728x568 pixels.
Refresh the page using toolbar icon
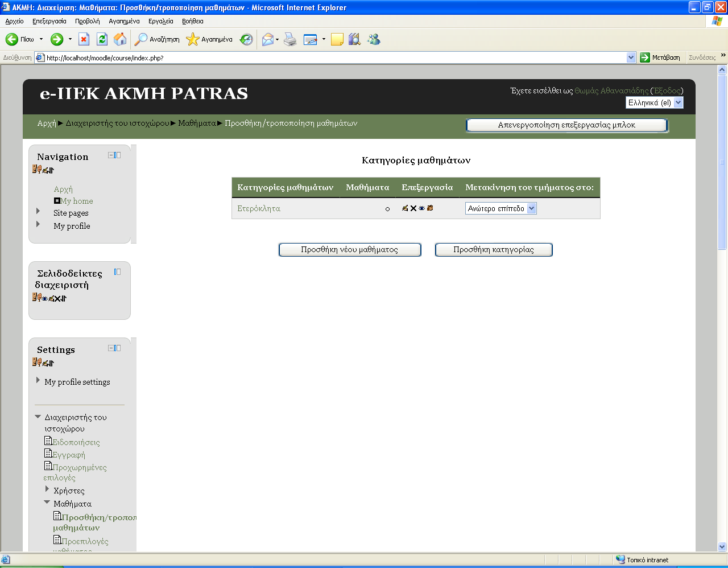(x=102, y=39)
